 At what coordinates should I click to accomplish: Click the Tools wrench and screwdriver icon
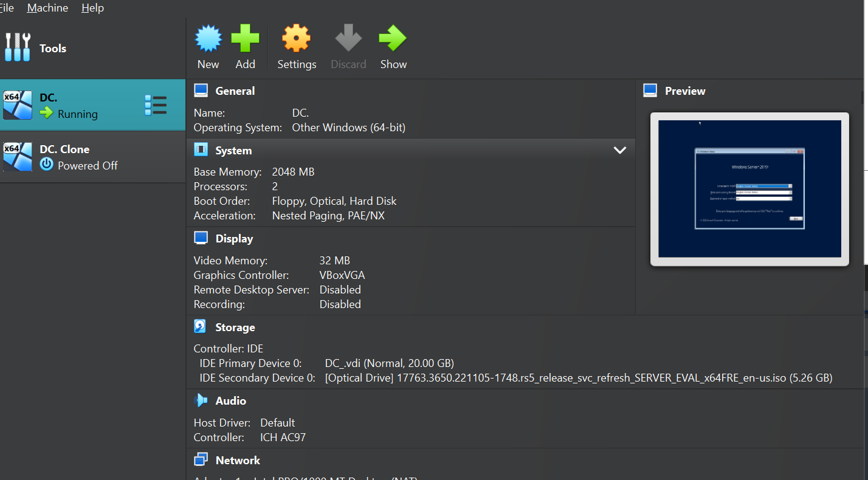[x=18, y=47]
